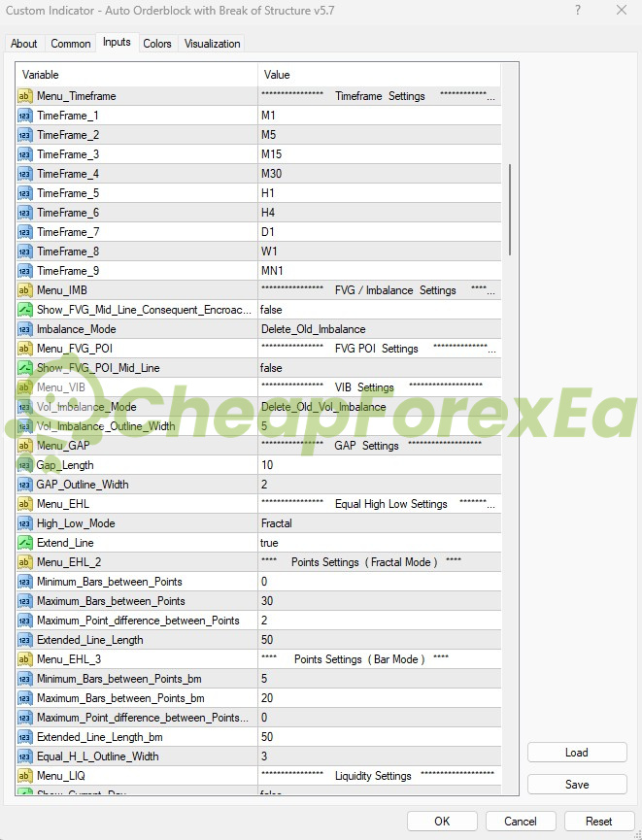The height and width of the screenshot is (840, 642).
Task: Click the inputs list vertical scrollbar thumb
Action: point(510,210)
